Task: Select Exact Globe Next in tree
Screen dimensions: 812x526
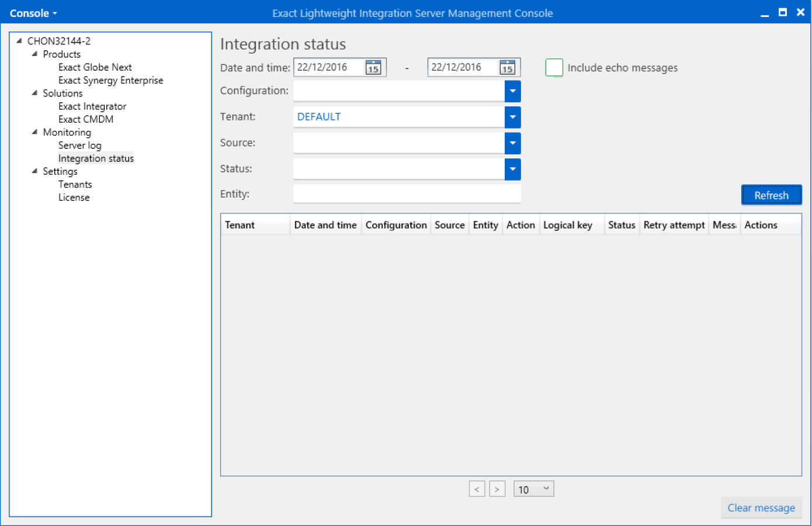Action: pos(95,67)
